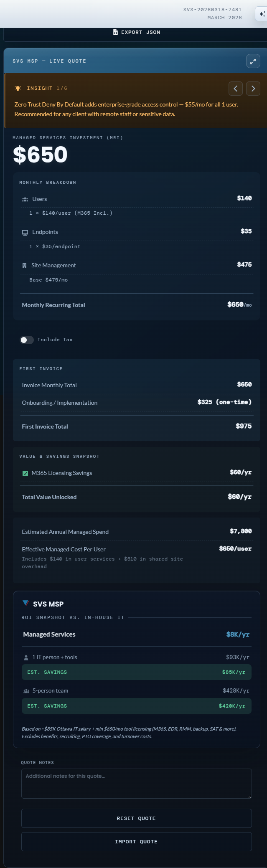Click the Users group icon in Monthly Breakdown
This screenshot has height=868, width=267.
pos(25,199)
